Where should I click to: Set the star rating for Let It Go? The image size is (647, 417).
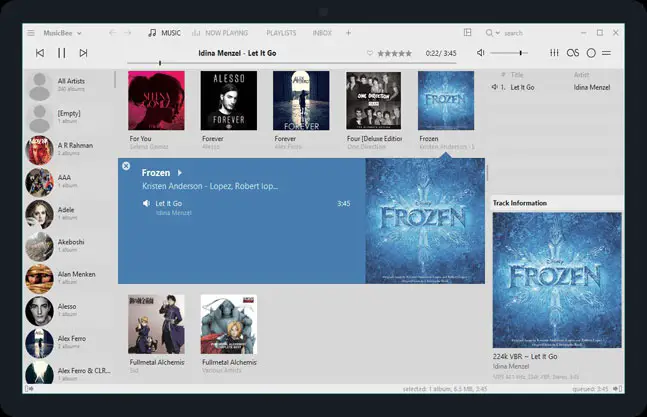[x=394, y=53]
